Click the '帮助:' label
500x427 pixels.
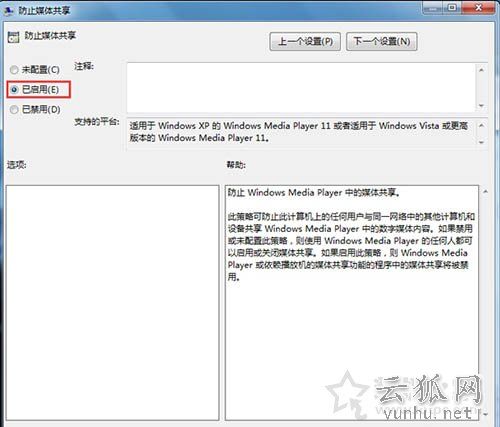click(236, 165)
